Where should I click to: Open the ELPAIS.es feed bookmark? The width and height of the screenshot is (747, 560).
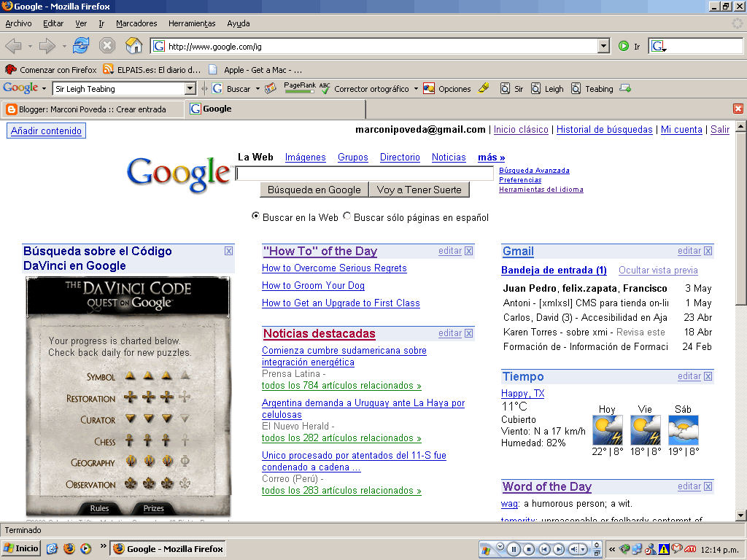152,70
